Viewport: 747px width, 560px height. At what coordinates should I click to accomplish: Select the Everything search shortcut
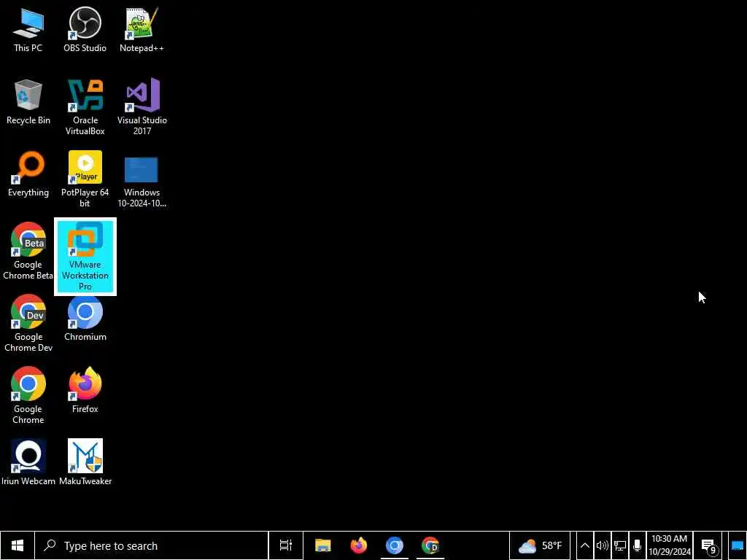click(28, 174)
